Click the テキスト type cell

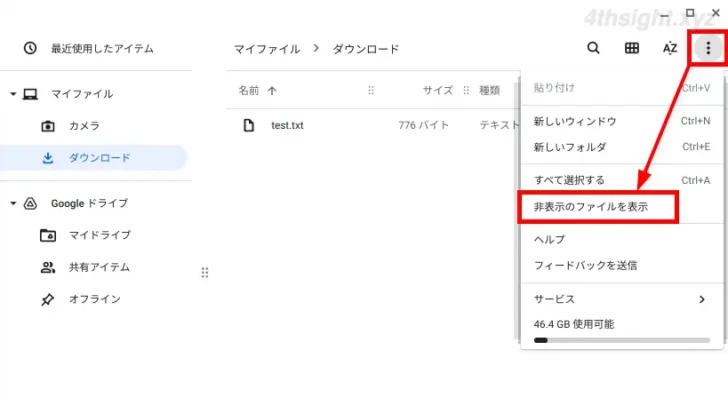coord(500,125)
